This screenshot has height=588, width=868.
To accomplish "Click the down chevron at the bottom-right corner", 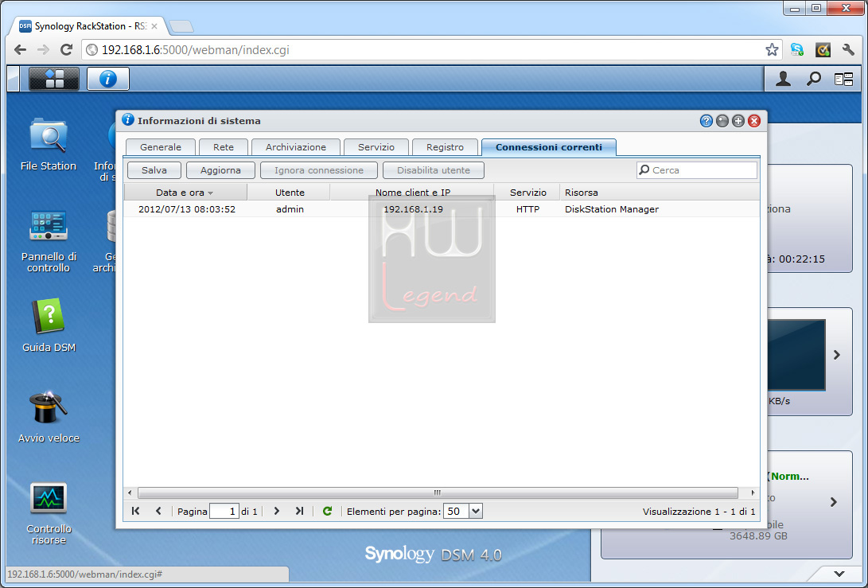I will 839,574.
